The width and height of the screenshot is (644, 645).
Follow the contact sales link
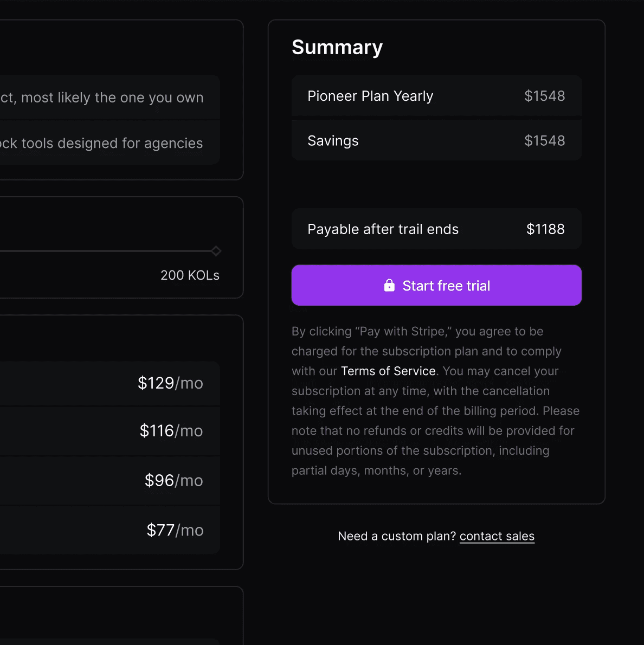click(x=497, y=536)
